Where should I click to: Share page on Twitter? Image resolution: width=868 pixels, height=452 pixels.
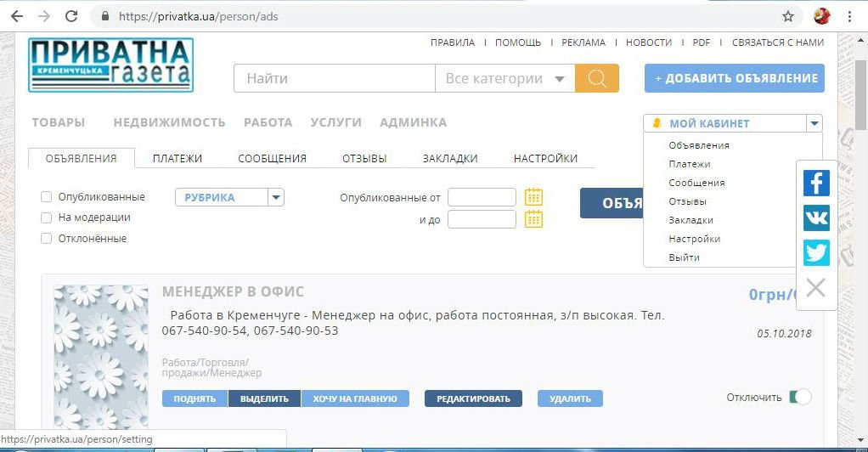816,253
